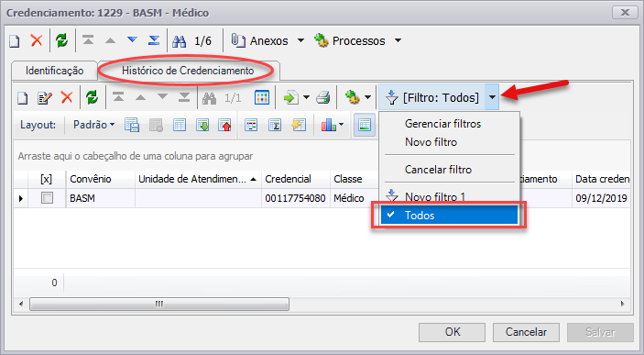Click the export grid icon with green arrow
This screenshot has width=644, height=355.
point(291,98)
